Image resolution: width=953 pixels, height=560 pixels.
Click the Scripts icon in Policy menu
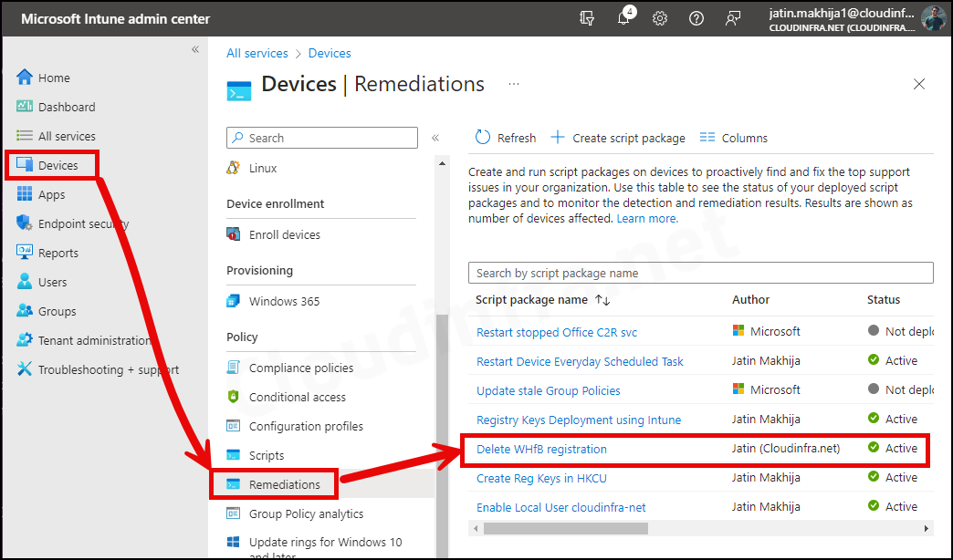[234, 455]
